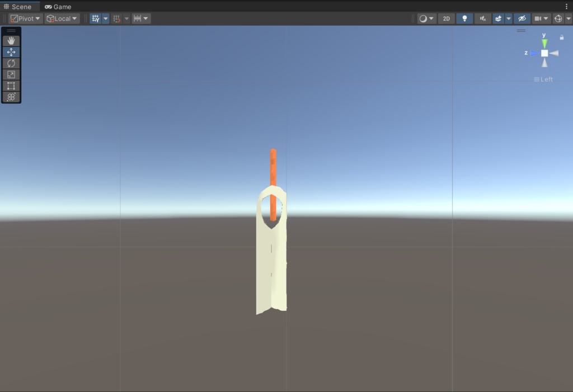Image resolution: width=573 pixels, height=392 pixels.
Task: Select the Rotate tool
Action: click(x=11, y=63)
